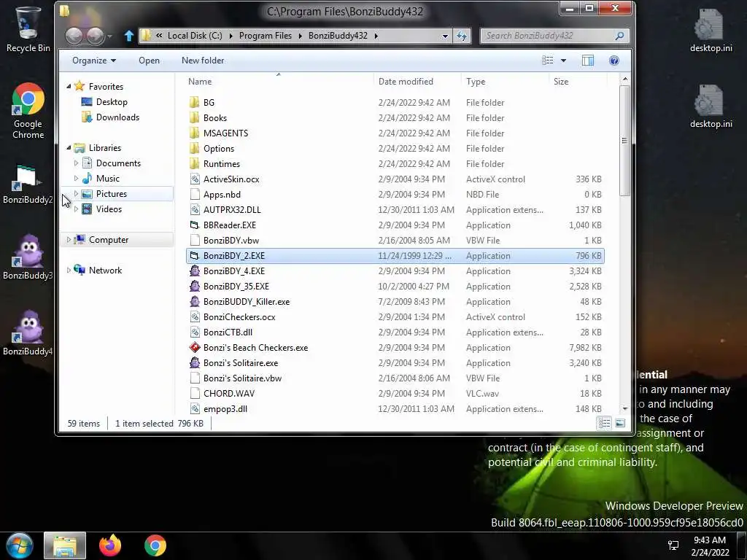Select the MSAGENTS folder icon
Image resolution: width=747 pixels, height=560 pixels.
194,133
